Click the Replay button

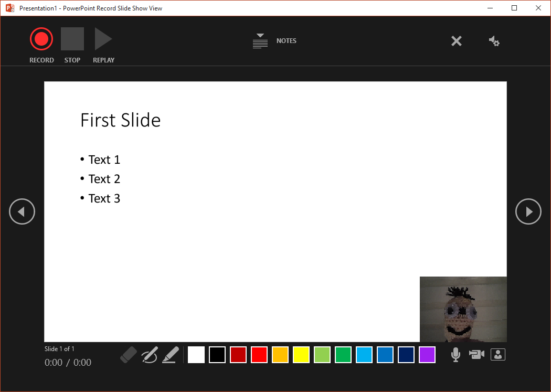[x=103, y=39]
